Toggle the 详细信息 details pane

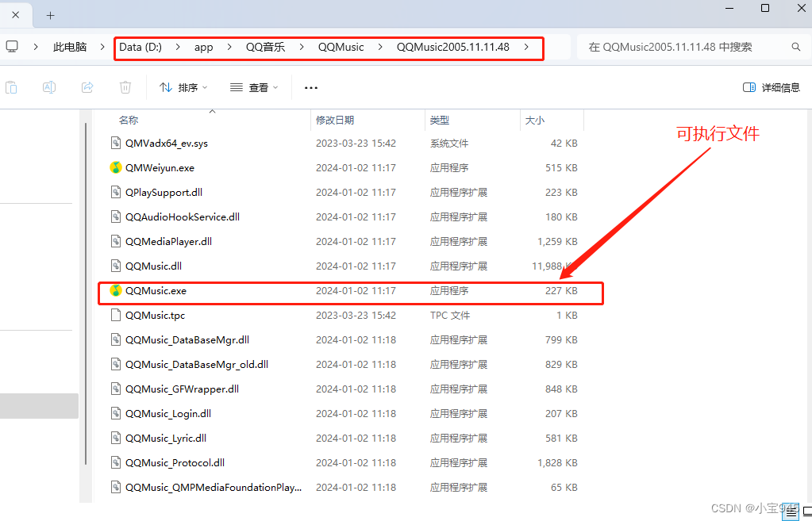point(771,87)
